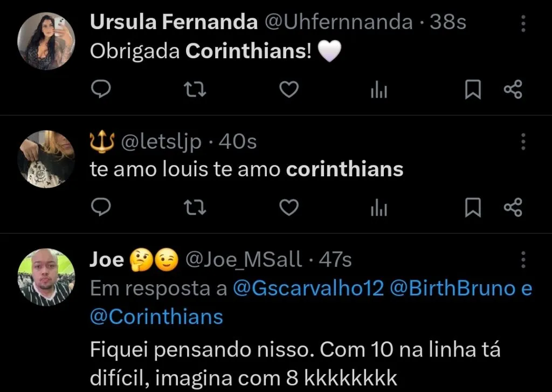Retweet the "te amo corinthians" post
Image resolution: width=552 pixels, height=392 pixels.
[x=196, y=207]
